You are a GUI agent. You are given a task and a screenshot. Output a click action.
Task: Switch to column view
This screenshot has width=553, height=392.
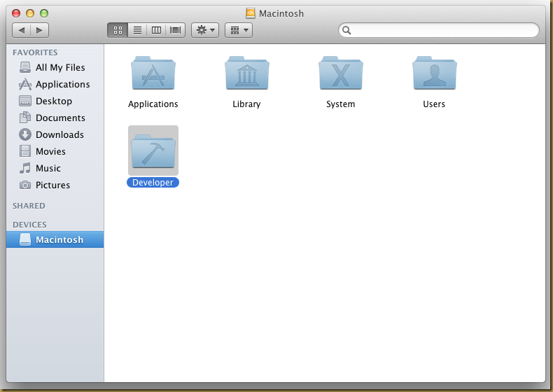(156, 30)
